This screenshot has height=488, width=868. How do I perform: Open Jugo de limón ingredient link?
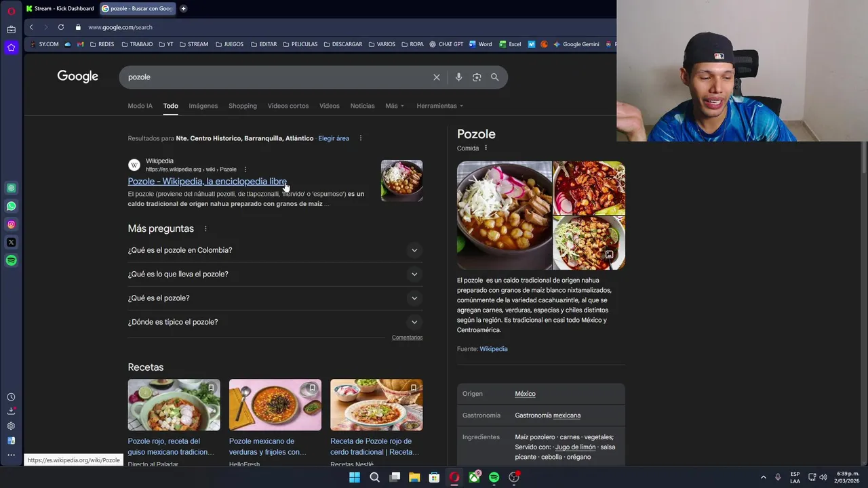pos(575,447)
